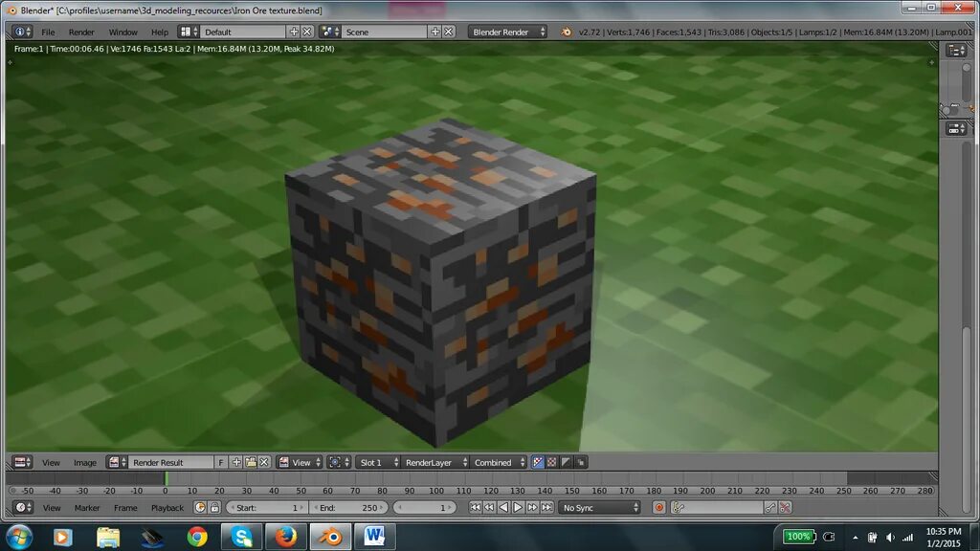Image resolution: width=980 pixels, height=551 pixels.
Task: Click the End frame field
Action: pyautogui.click(x=348, y=508)
